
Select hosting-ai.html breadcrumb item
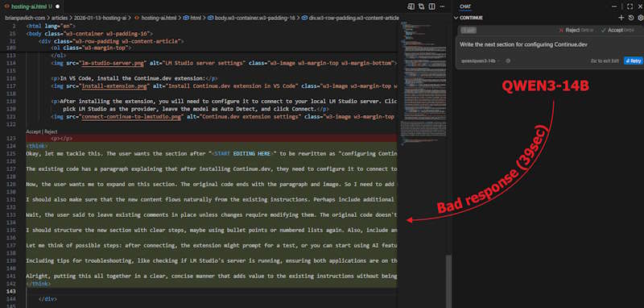click(x=158, y=18)
